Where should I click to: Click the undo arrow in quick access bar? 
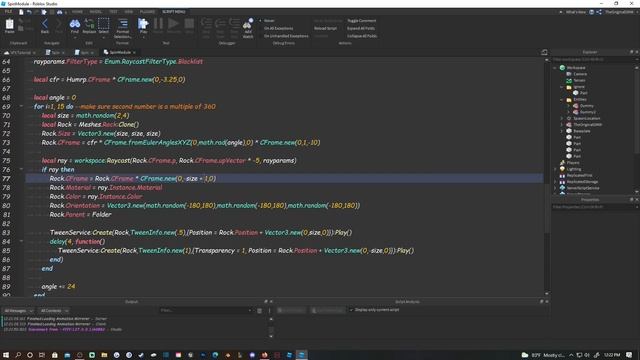click(x=29, y=12)
